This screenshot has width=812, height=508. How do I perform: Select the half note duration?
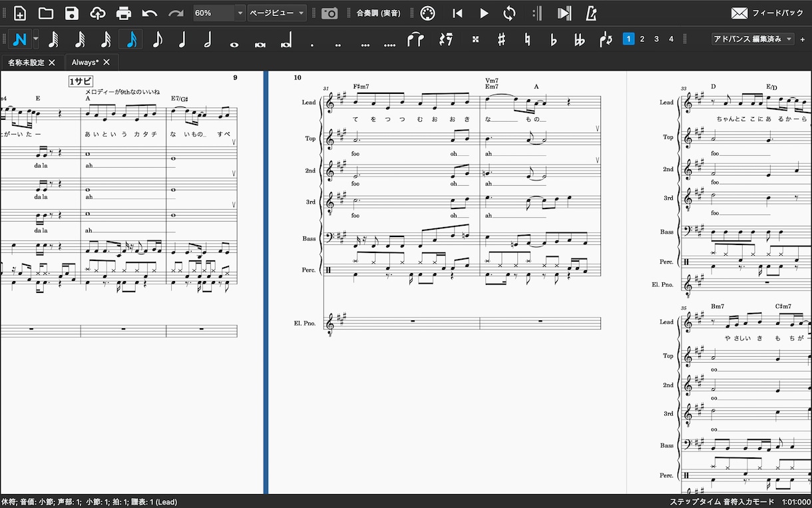[x=208, y=39]
